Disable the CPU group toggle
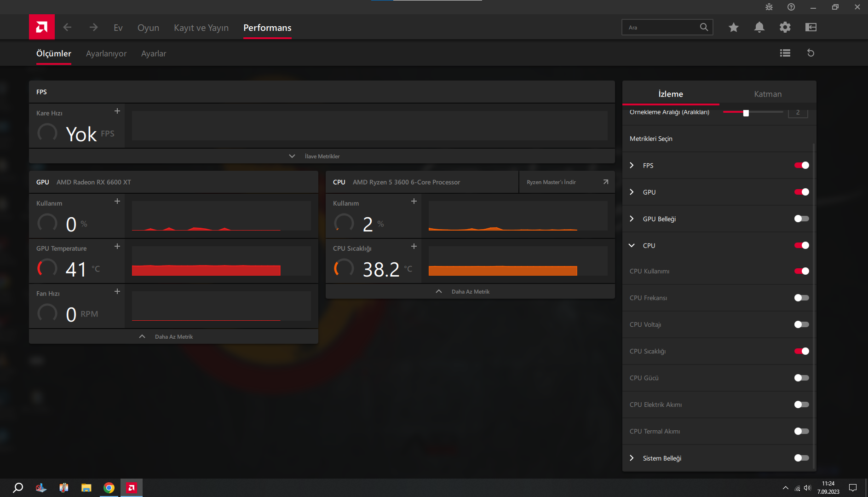The width and height of the screenshot is (868, 497). [x=801, y=245]
